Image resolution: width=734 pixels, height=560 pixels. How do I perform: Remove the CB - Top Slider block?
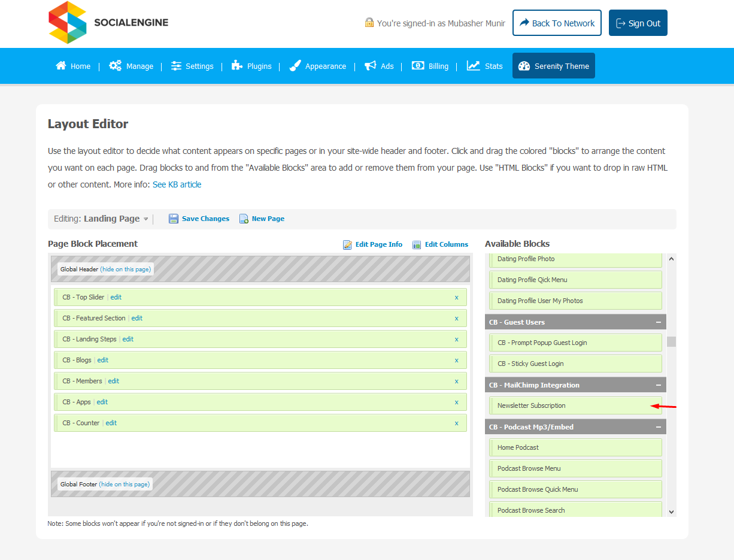pyautogui.click(x=456, y=297)
